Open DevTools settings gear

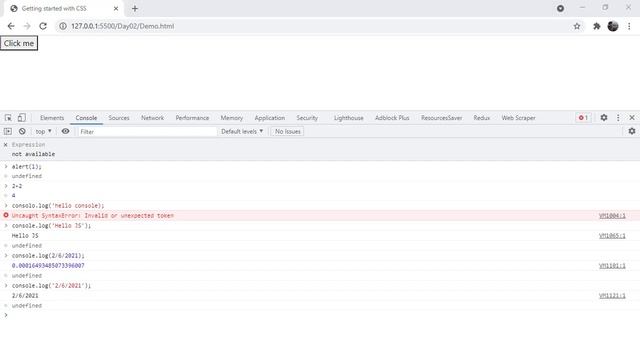point(604,118)
